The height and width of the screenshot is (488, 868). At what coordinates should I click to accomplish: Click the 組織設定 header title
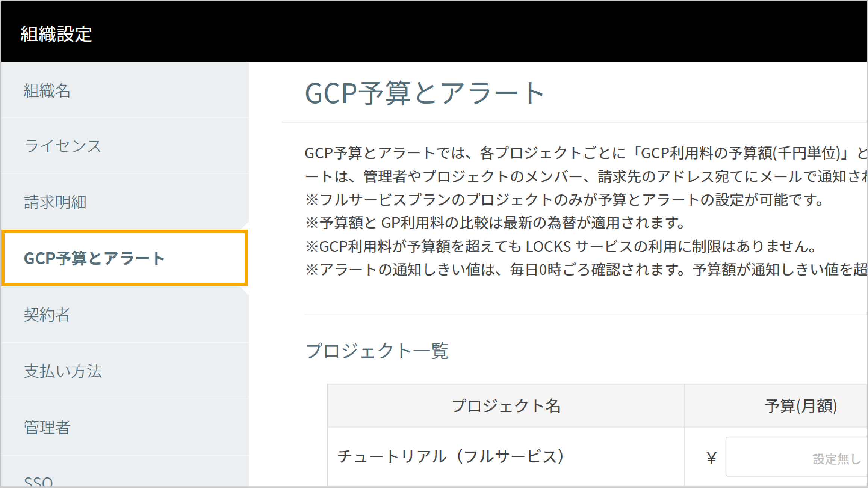click(56, 34)
